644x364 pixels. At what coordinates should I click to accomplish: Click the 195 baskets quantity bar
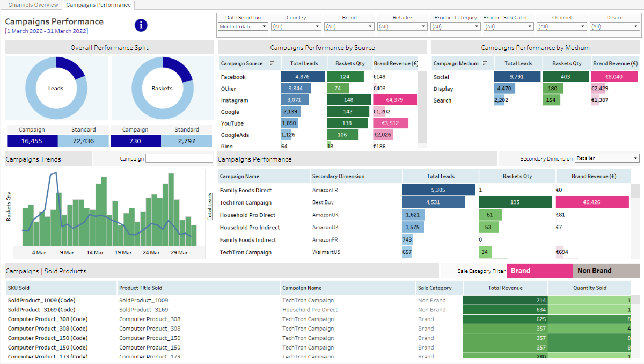pos(515,202)
